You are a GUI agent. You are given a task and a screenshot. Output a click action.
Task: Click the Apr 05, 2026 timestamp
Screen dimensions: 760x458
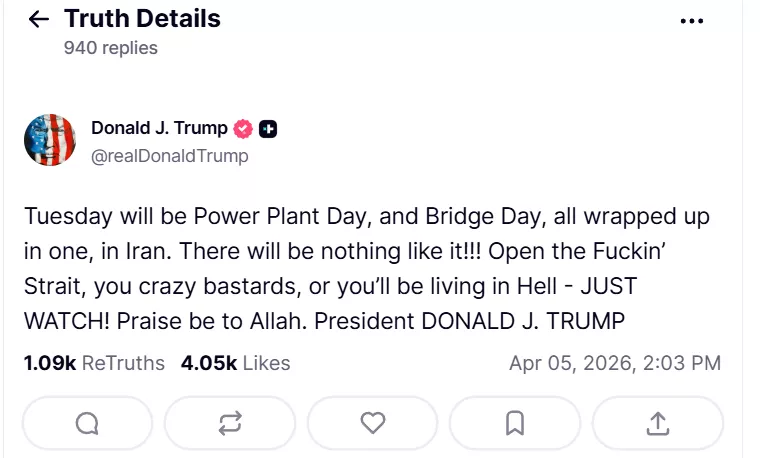click(x=614, y=363)
